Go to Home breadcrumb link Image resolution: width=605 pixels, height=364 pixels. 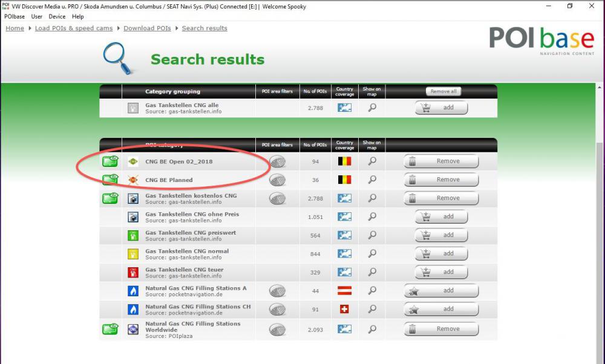click(15, 28)
